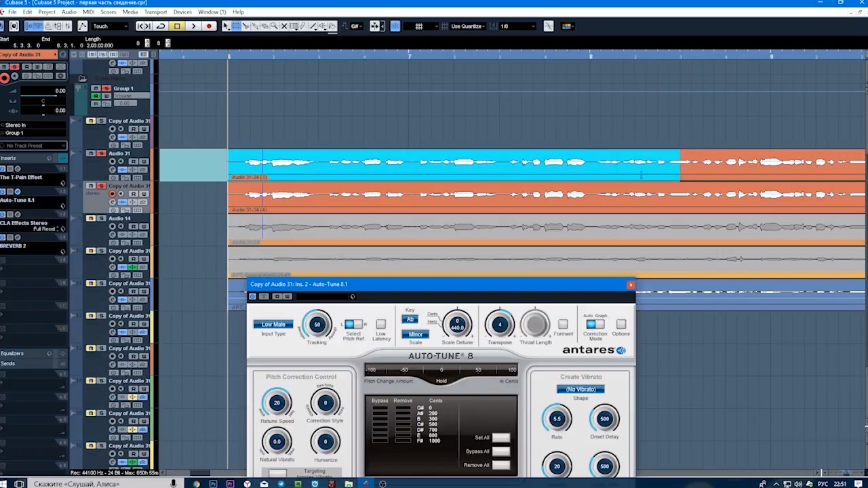Click the Audio 31 blue waveform clip
The image size is (868, 488).
[453, 163]
